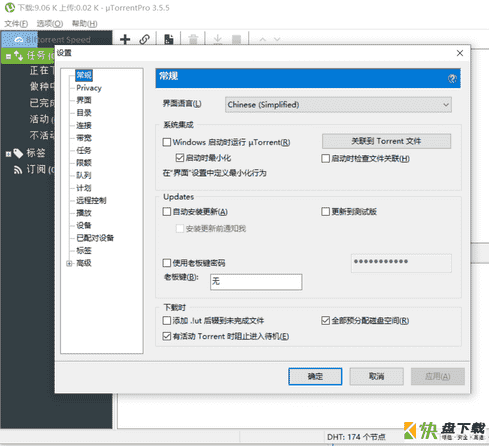Enable 启动时检查文件关联 checkbox
Screen dimensions: 489x446
[x=325, y=158]
